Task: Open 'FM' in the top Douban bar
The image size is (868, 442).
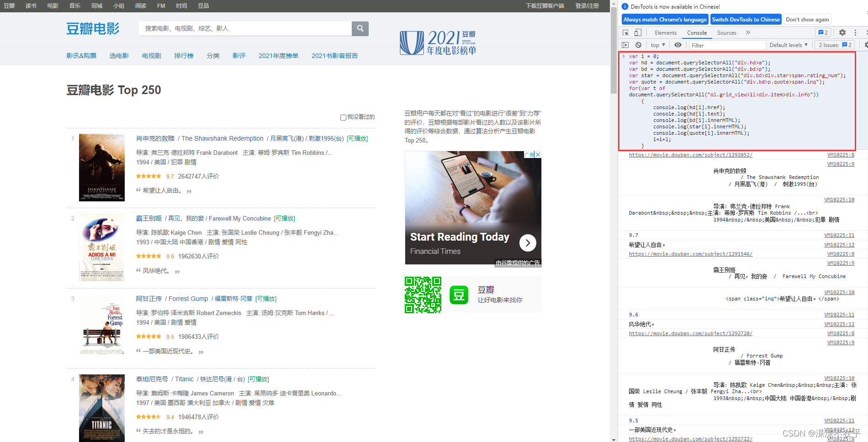Action: point(161,6)
